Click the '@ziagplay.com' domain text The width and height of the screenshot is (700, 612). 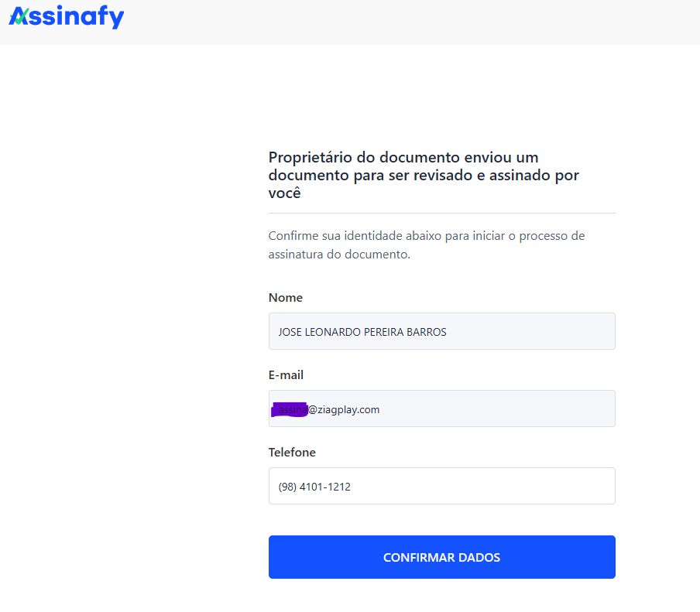(x=344, y=409)
